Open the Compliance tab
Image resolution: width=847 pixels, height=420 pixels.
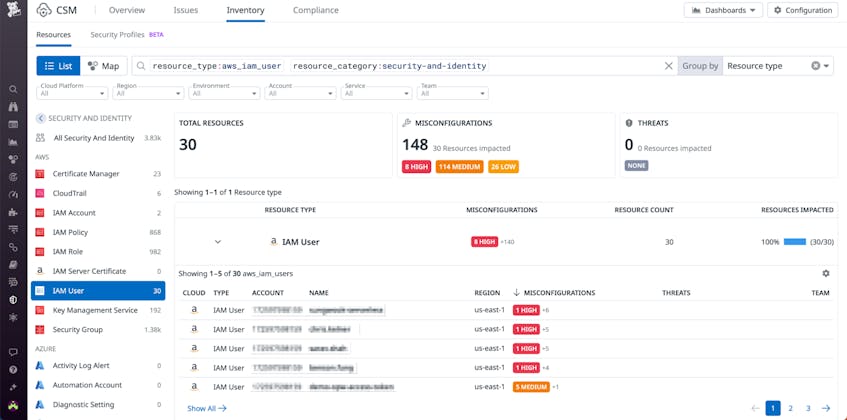(x=316, y=10)
